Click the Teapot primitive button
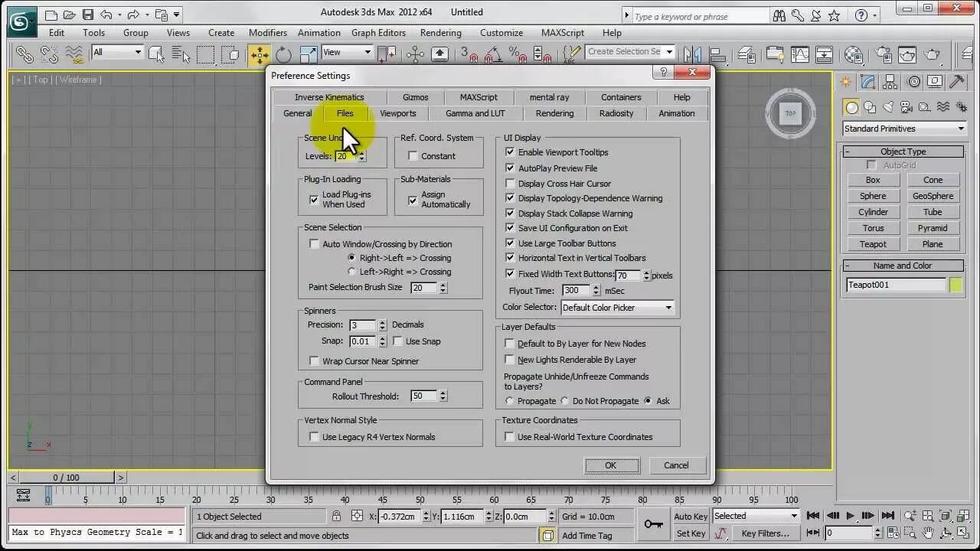The height and width of the screenshot is (551, 980). (x=873, y=244)
